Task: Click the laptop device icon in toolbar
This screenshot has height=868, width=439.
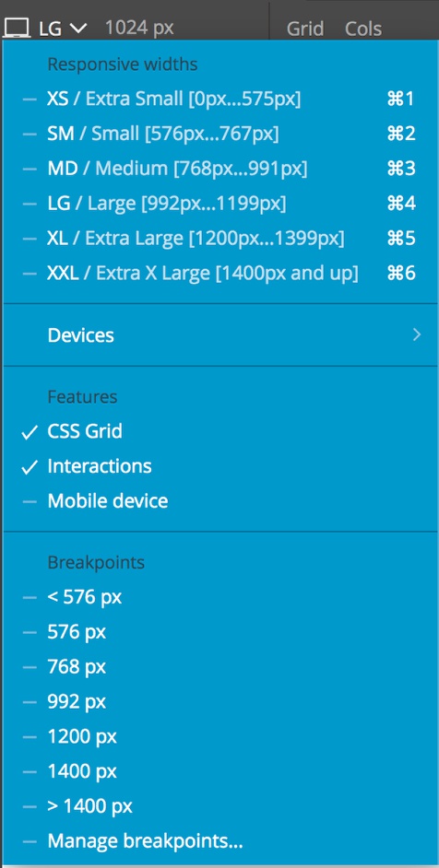Action: [18, 28]
